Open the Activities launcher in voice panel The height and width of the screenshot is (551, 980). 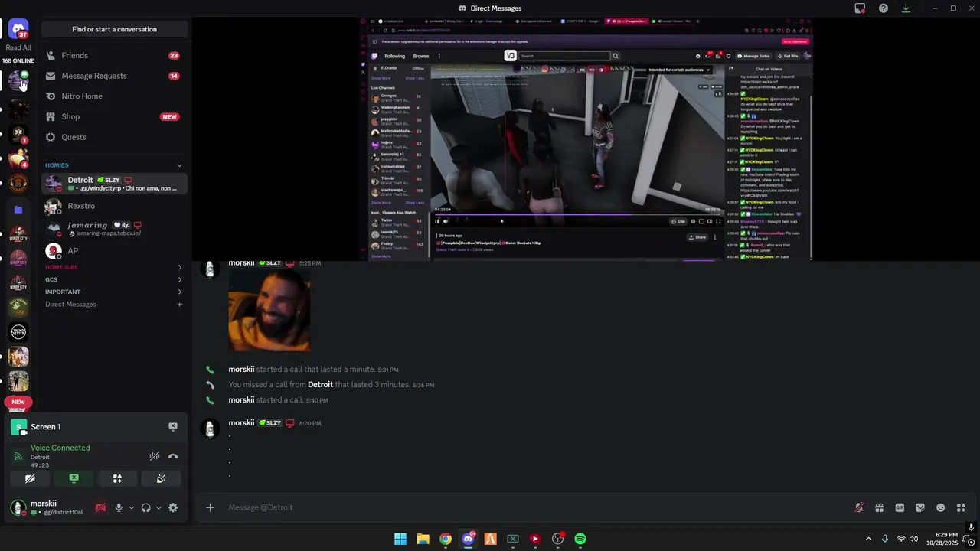click(x=117, y=478)
